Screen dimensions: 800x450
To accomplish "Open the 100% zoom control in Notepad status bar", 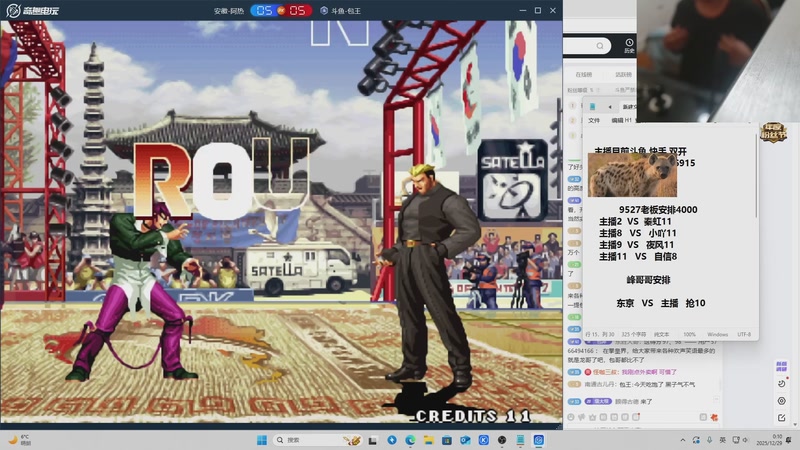I will coord(689,334).
